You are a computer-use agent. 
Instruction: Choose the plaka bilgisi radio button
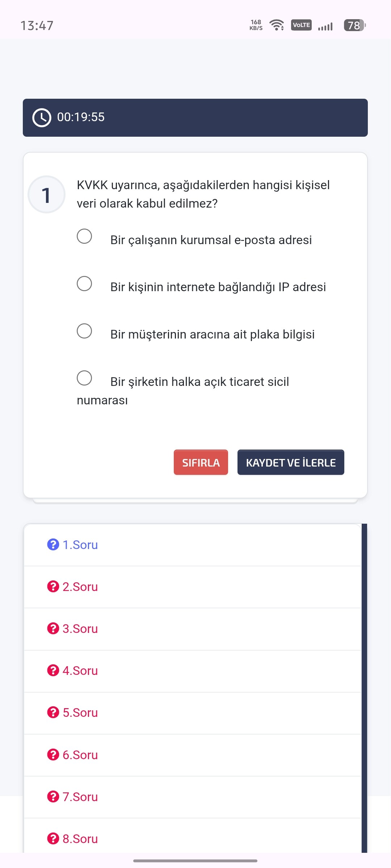(84, 331)
